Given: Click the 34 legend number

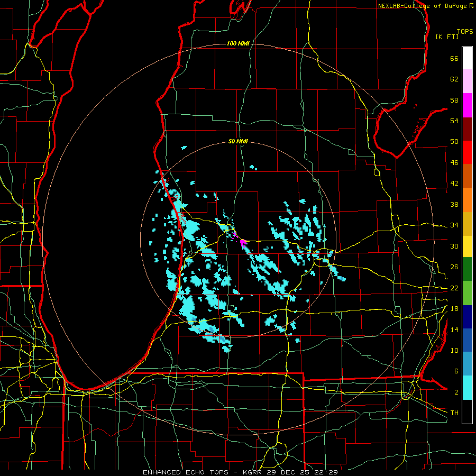Looking at the screenshot, I should pos(454,225).
